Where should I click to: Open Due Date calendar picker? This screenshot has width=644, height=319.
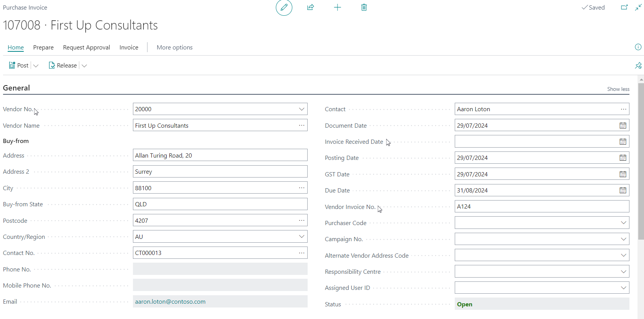[x=623, y=190]
